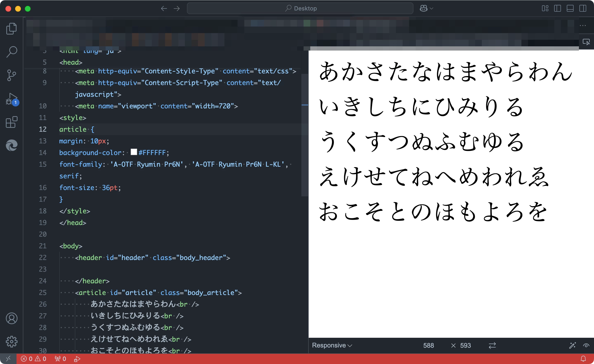Click errors and warnings count in status bar

coord(34,359)
